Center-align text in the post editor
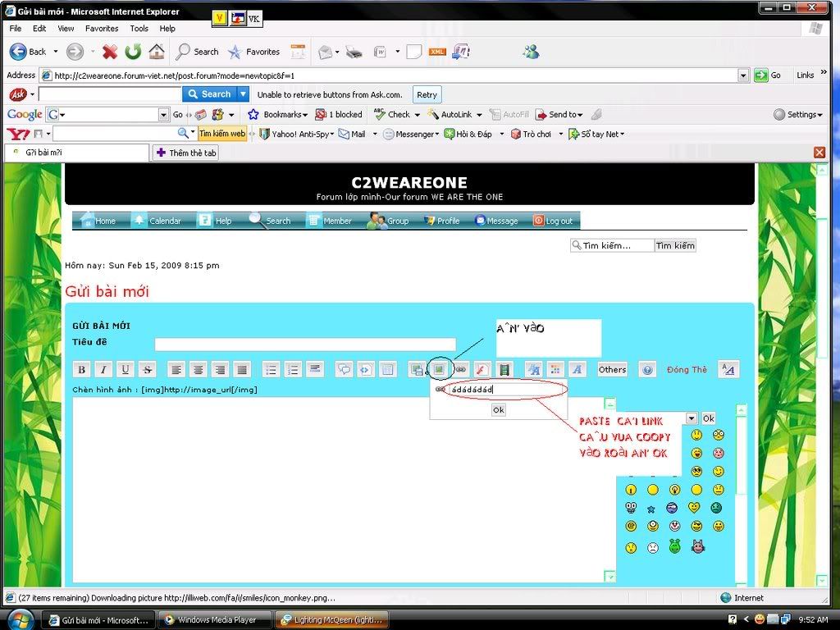 pyautogui.click(x=199, y=369)
